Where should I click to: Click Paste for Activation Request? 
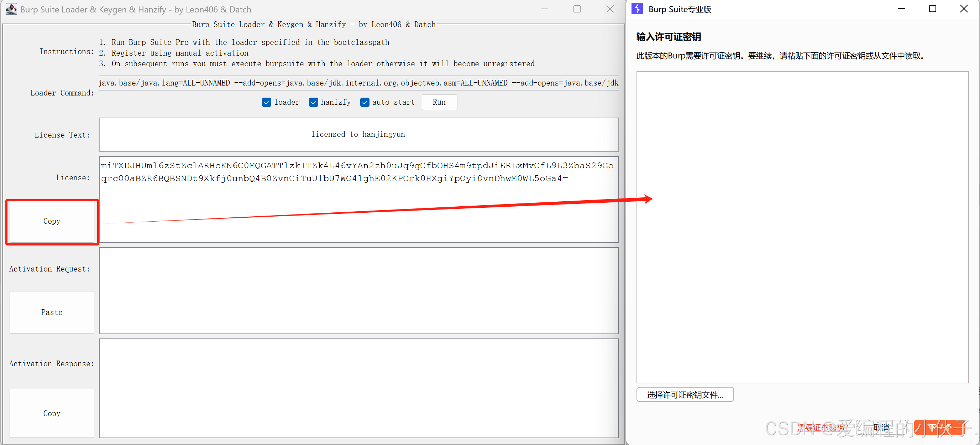[52, 312]
